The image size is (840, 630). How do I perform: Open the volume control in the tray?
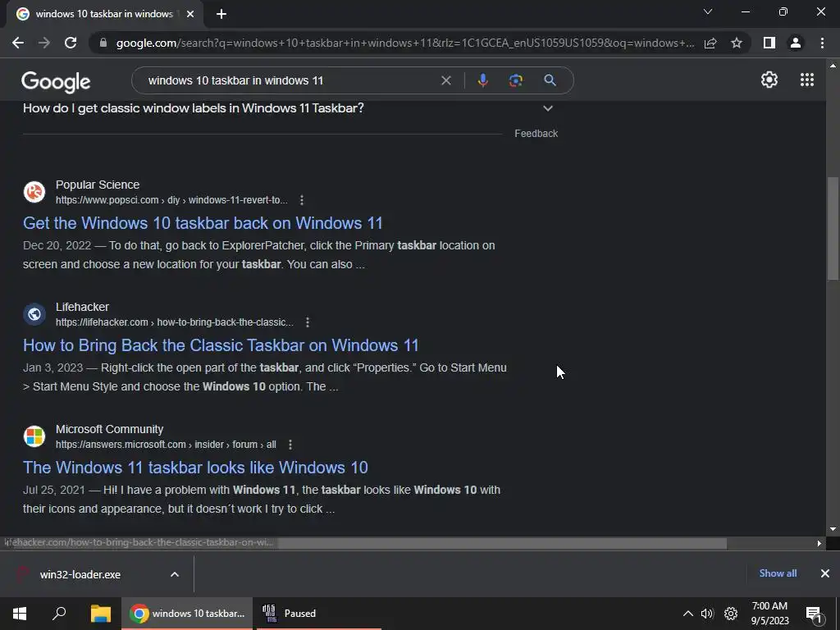coord(707,614)
